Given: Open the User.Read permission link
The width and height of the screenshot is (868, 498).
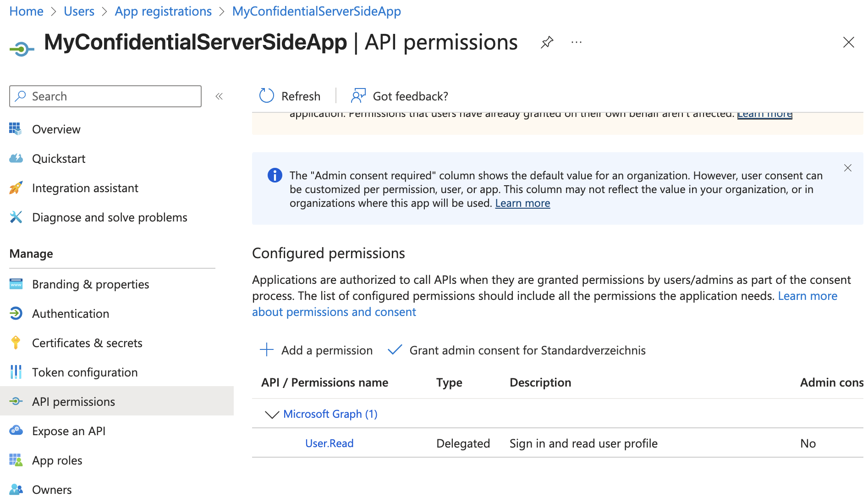Looking at the screenshot, I should coord(329,443).
